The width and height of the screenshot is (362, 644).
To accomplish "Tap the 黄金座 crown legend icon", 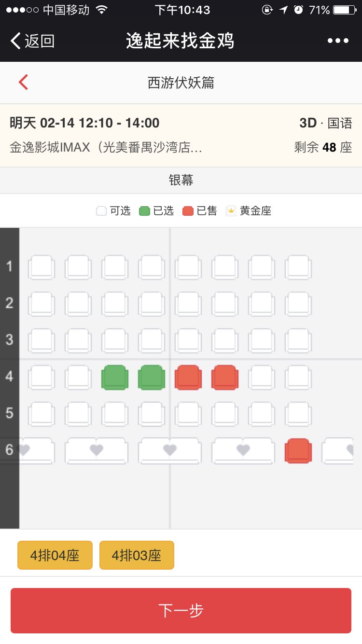I will point(231,211).
